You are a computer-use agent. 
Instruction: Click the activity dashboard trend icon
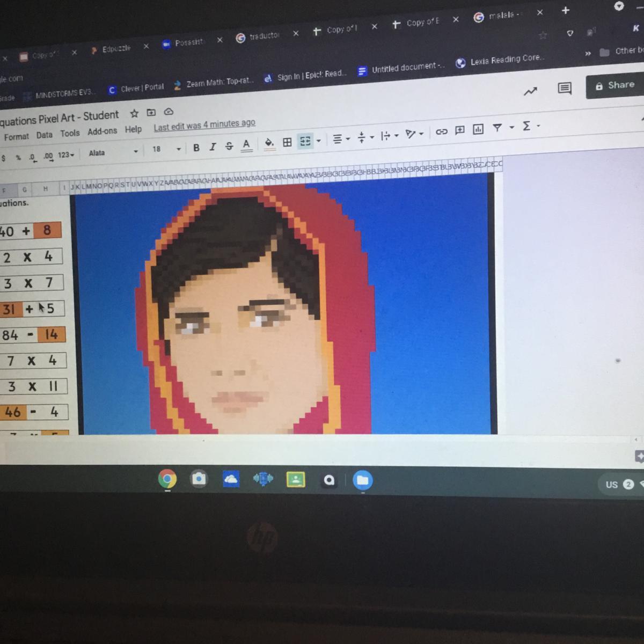coord(530,92)
